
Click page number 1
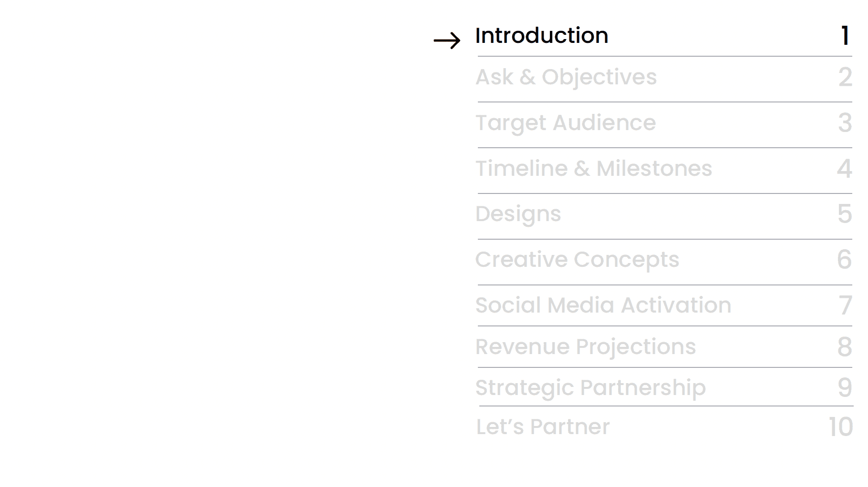(x=845, y=36)
